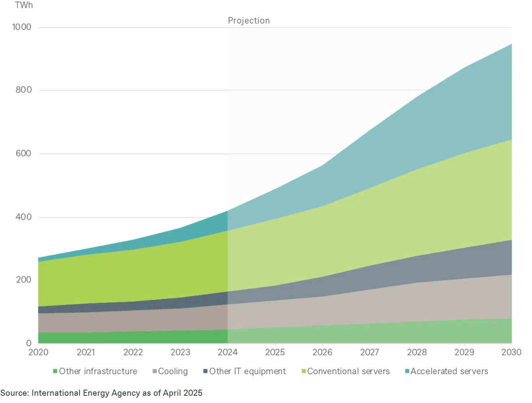
Task: Click year 2020 on the x-axis
Action: tap(38, 352)
